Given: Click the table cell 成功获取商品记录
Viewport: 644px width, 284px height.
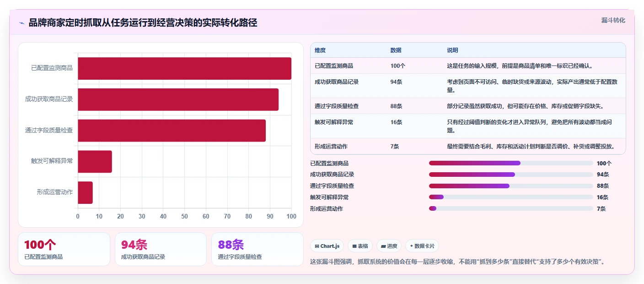Looking at the screenshot, I should (337, 82).
